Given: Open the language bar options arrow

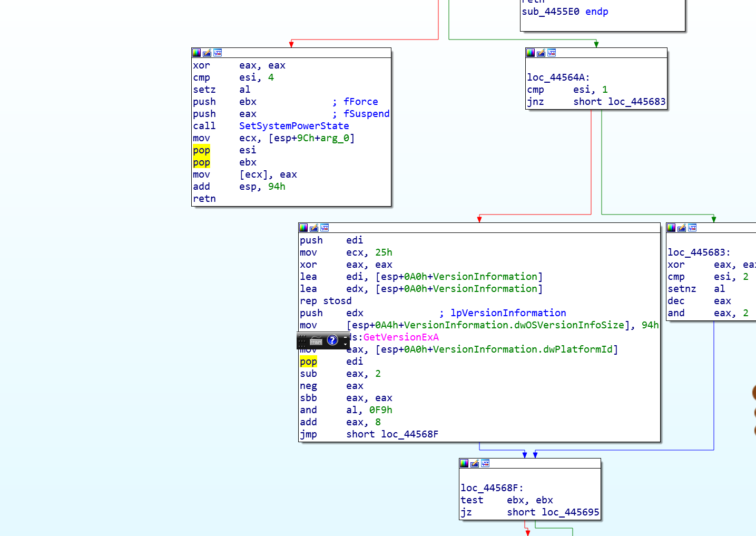Looking at the screenshot, I should coord(346,344).
